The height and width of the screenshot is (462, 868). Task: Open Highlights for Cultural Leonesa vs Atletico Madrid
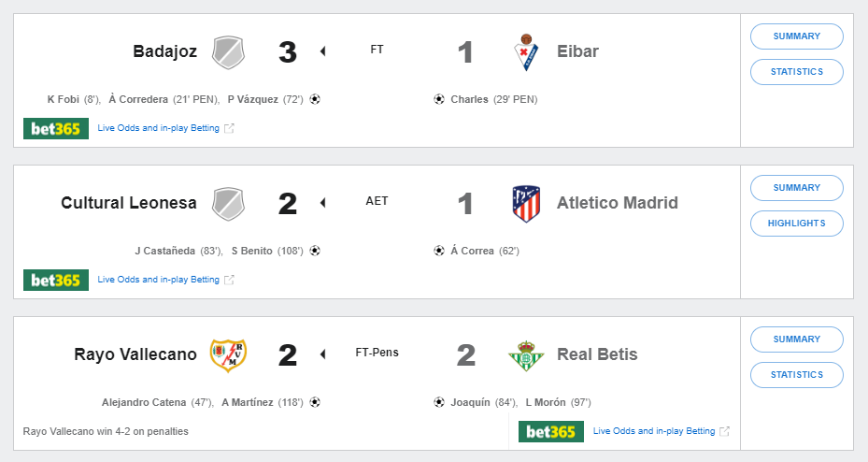(796, 224)
